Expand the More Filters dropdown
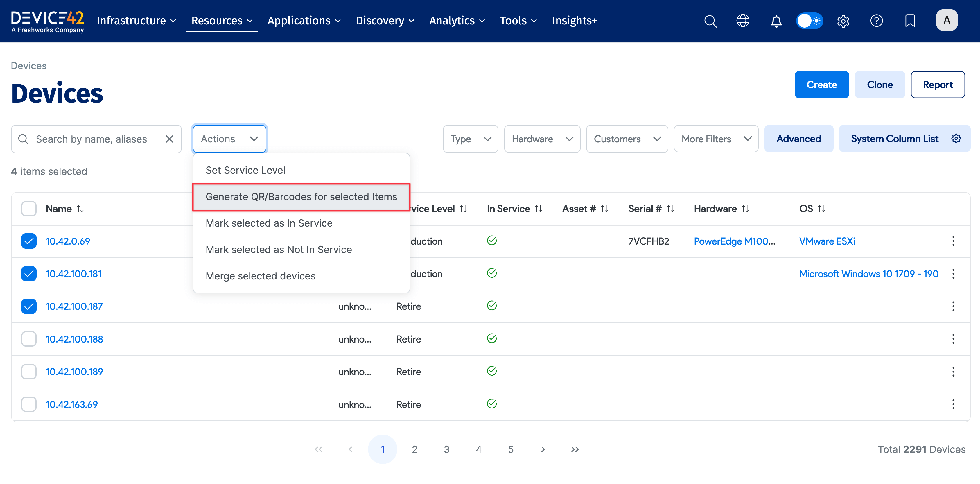Image resolution: width=980 pixels, height=484 pixels. [716, 139]
